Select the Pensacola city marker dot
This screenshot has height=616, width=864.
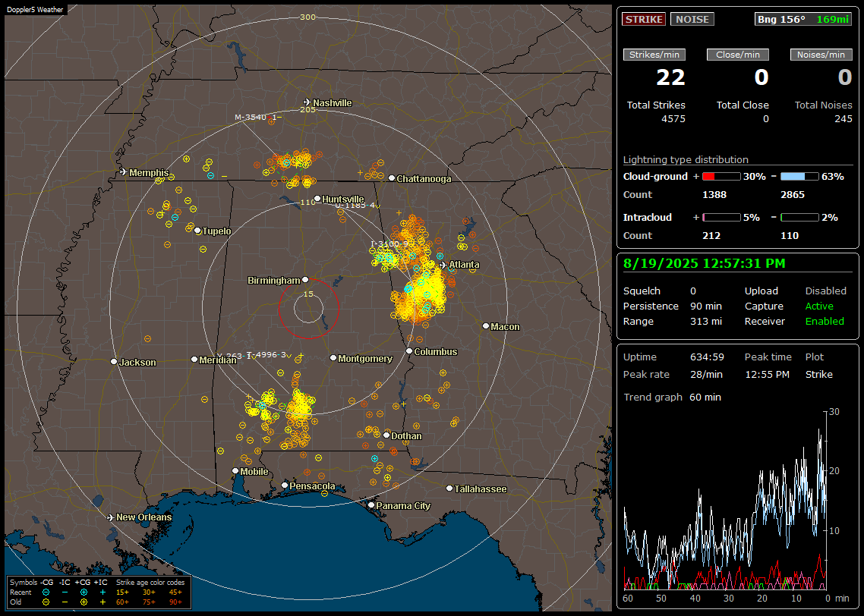tap(285, 486)
